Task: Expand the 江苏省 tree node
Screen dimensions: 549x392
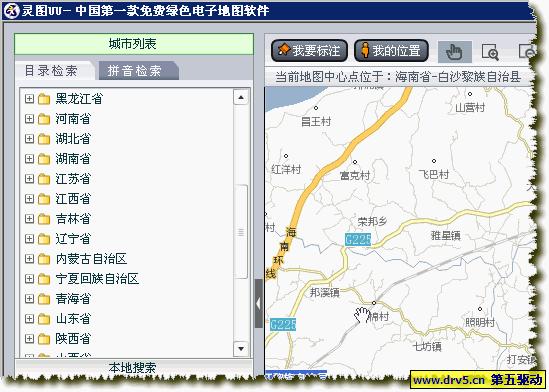Action: click(x=29, y=179)
